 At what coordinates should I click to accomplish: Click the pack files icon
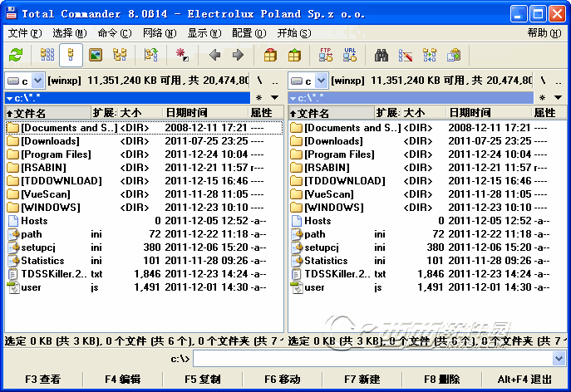pyautogui.click(x=270, y=55)
